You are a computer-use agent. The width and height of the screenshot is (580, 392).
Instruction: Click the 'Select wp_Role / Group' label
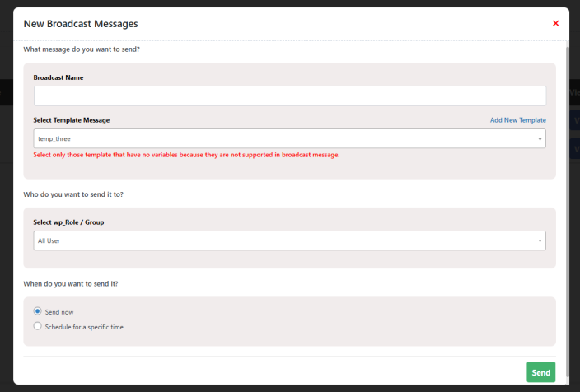click(68, 222)
